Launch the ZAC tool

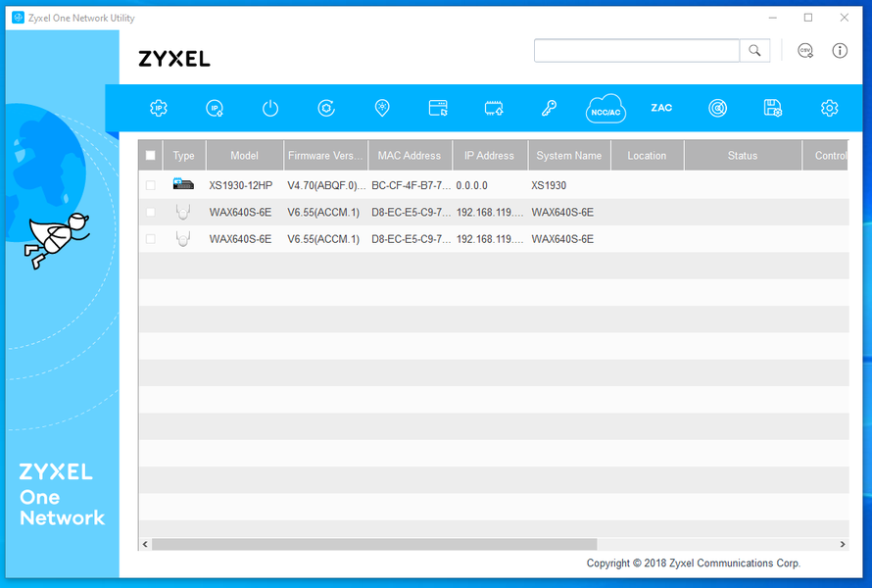661,108
